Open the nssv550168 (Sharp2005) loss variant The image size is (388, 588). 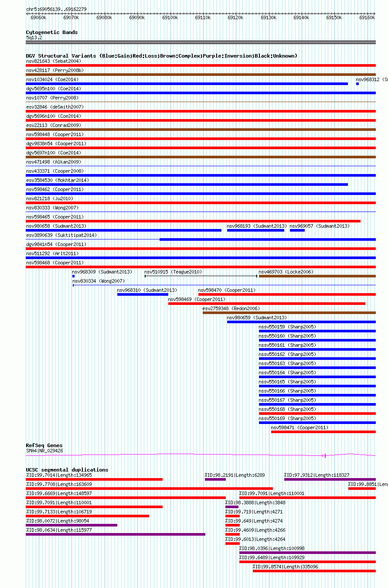288,409
